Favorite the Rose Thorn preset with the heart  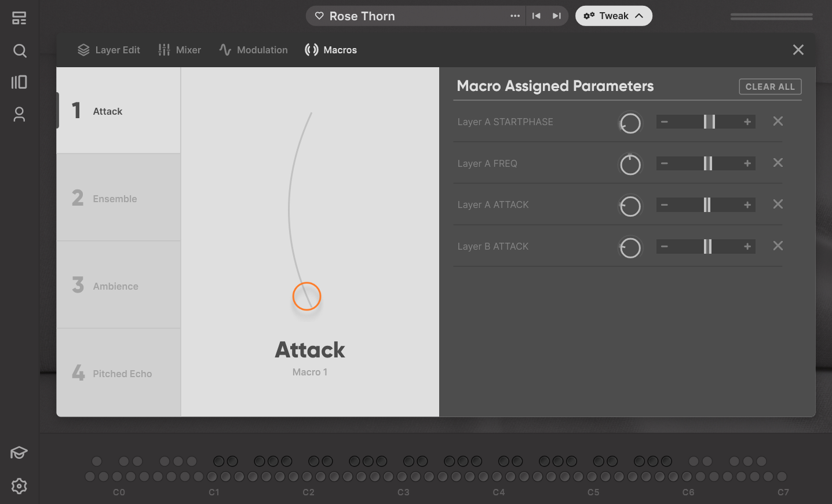coord(319,16)
